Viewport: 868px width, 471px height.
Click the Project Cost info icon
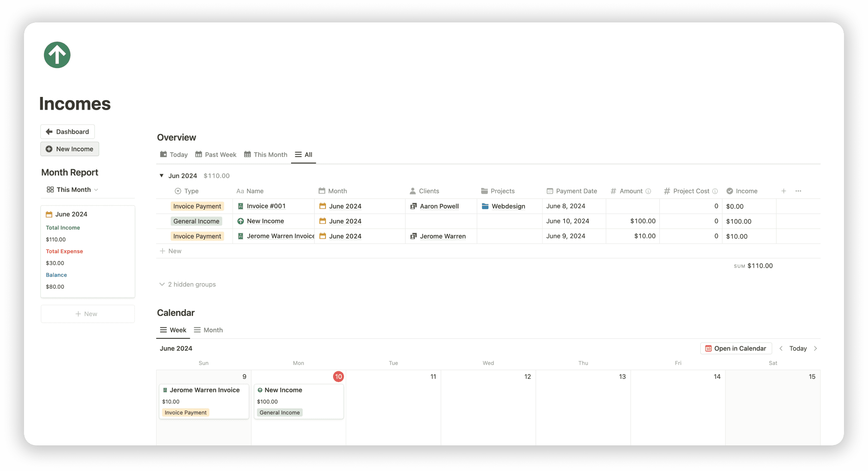coord(715,191)
